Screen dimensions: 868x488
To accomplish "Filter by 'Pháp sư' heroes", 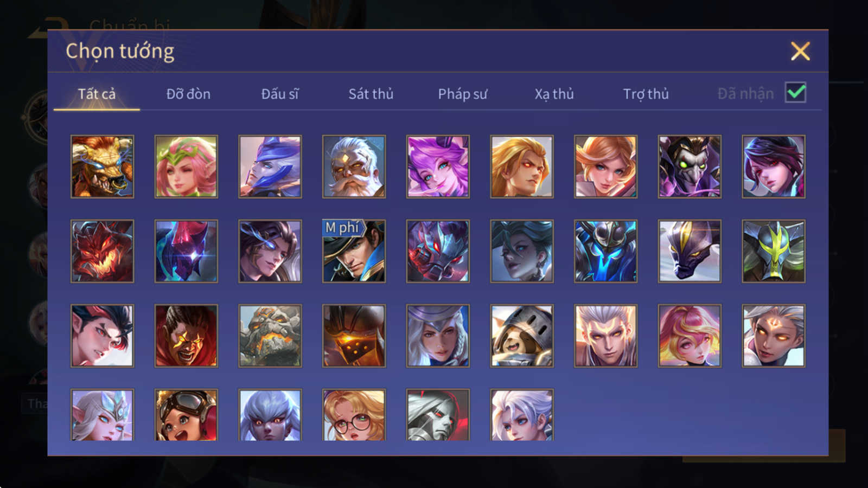I will [463, 94].
